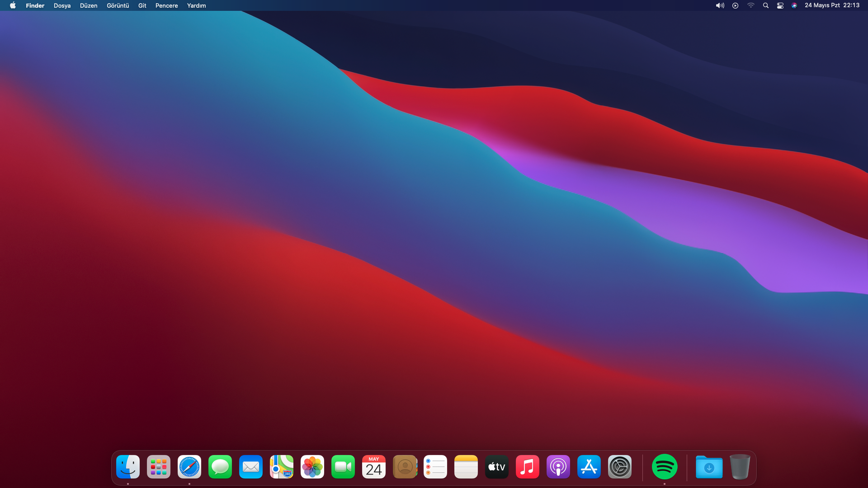Image resolution: width=868 pixels, height=488 pixels.
Task: Open Notes app in the Dock
Action: (466, 467)
